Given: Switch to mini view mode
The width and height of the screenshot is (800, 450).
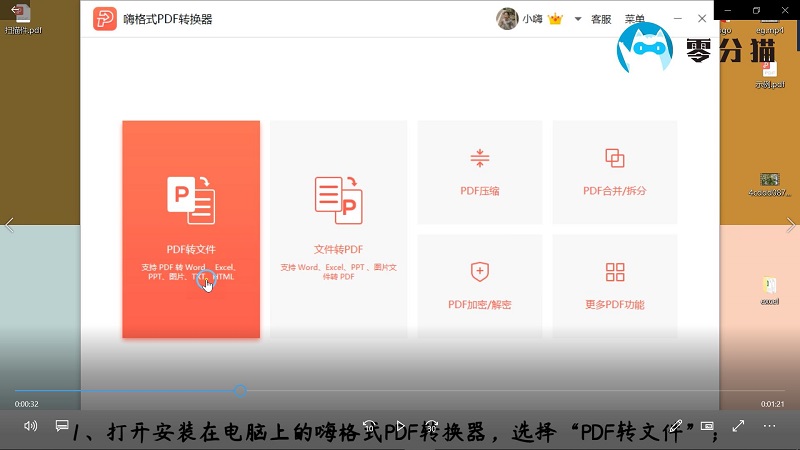Looking at the screenshot, I should (707, 426).
